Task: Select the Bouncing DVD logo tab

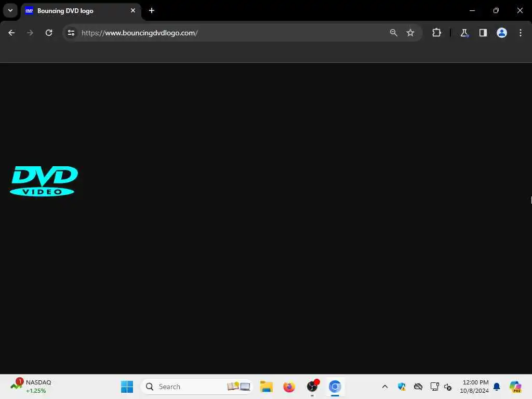Action: (x=81, y=11)
